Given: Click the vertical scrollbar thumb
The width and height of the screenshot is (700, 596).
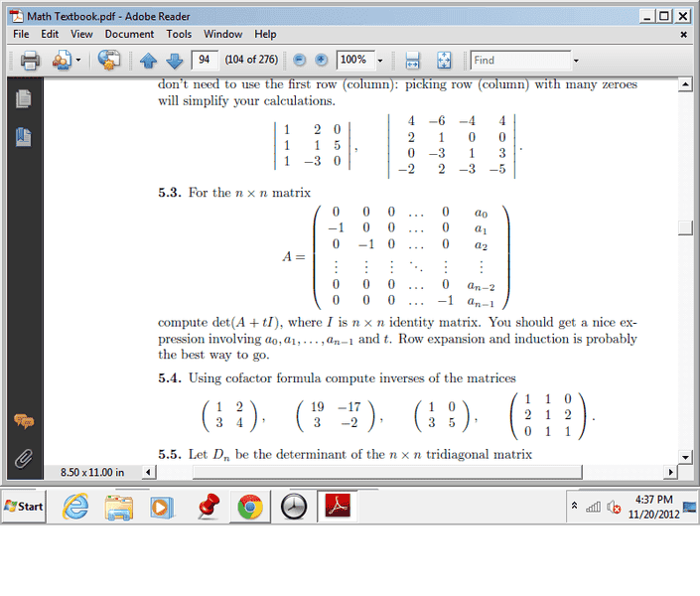Looking at the screenshot, I should point(685,227).
